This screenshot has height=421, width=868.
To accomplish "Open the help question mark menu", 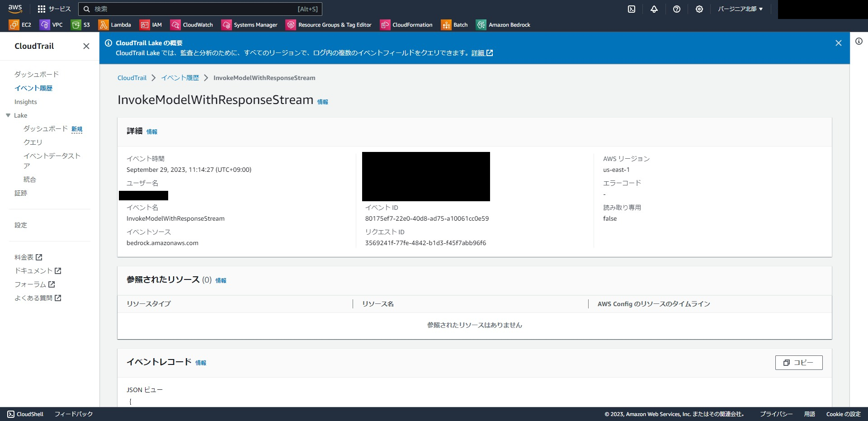I will (677, 9).
